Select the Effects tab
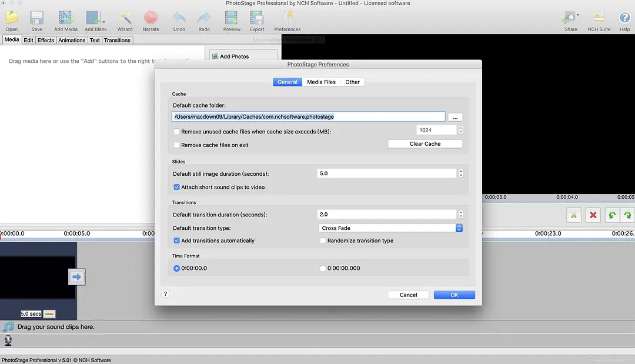The height and width of the screenshot is (364, 635). [x=46, y=40]
